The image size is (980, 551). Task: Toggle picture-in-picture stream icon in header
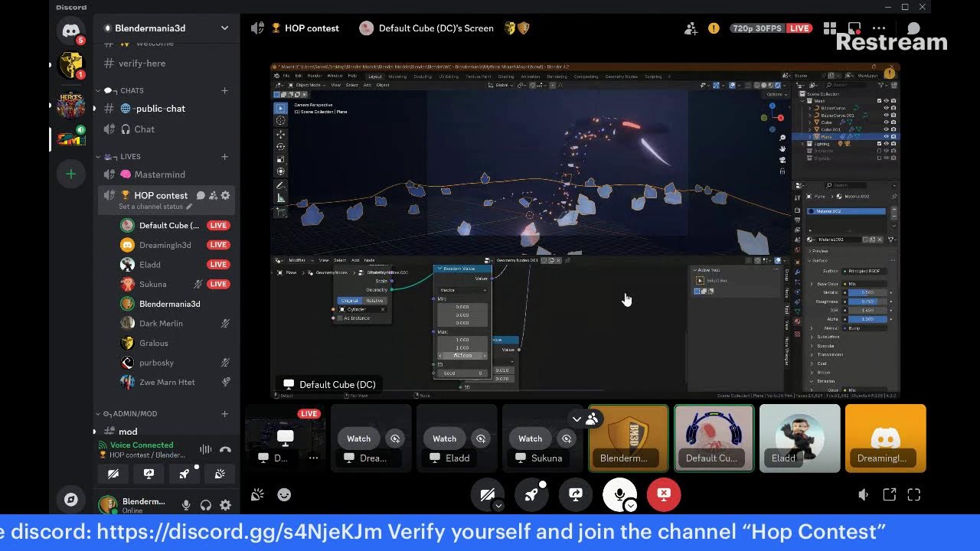[x=854, y=28]
